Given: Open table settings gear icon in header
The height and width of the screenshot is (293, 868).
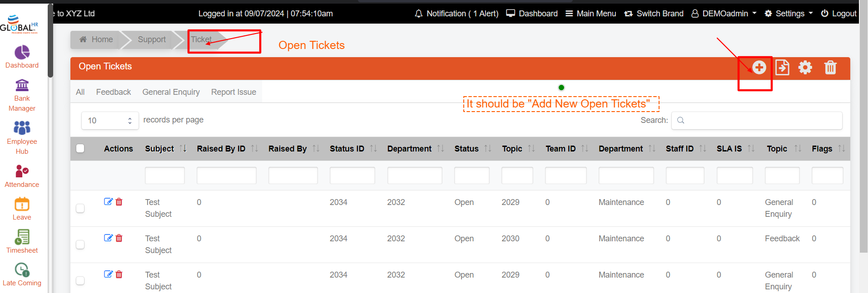Looking at the screenshot, I should click(805, 68).
